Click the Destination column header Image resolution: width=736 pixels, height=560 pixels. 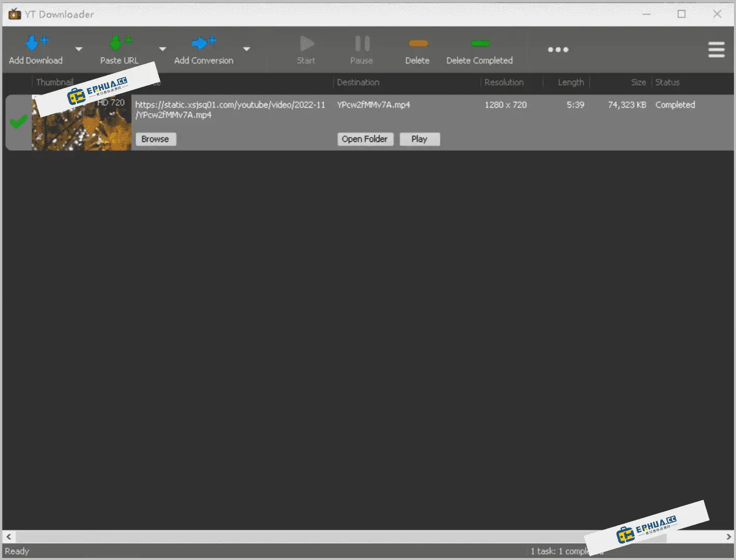(x=358, y=82)
